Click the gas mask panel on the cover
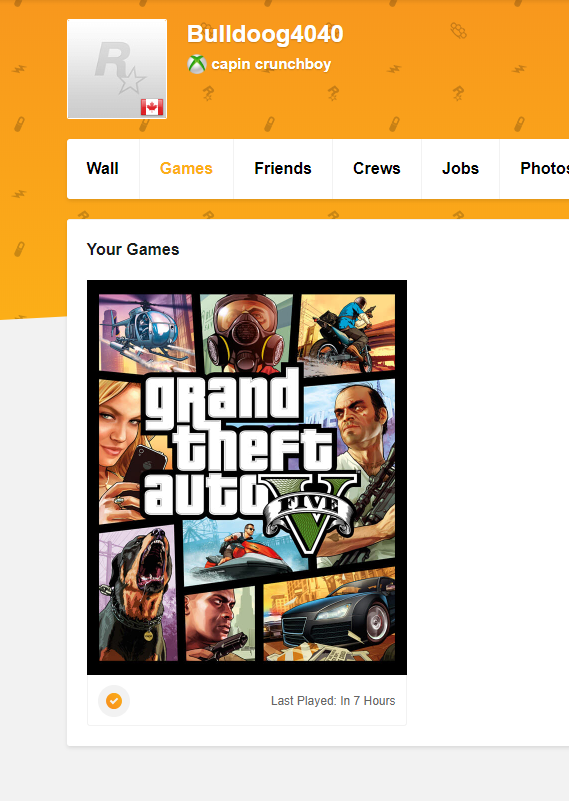 247,332
